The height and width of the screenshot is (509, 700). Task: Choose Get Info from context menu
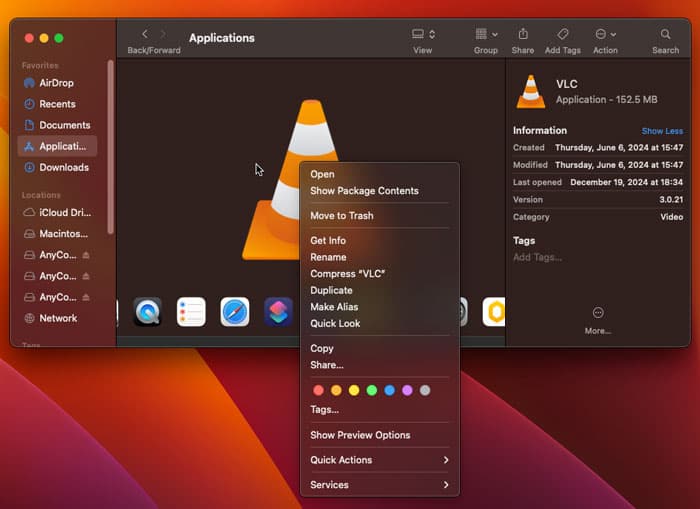(379, 241)
